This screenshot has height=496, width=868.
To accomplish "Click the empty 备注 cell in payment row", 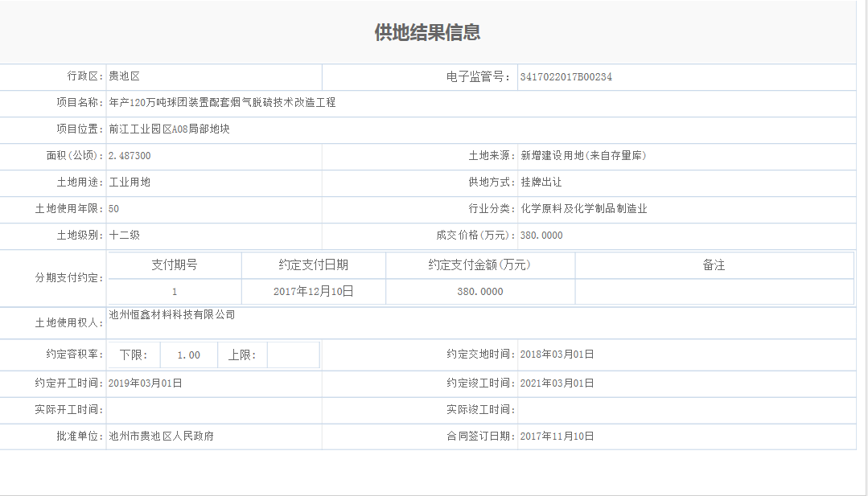I will click(x=714, y=292).
